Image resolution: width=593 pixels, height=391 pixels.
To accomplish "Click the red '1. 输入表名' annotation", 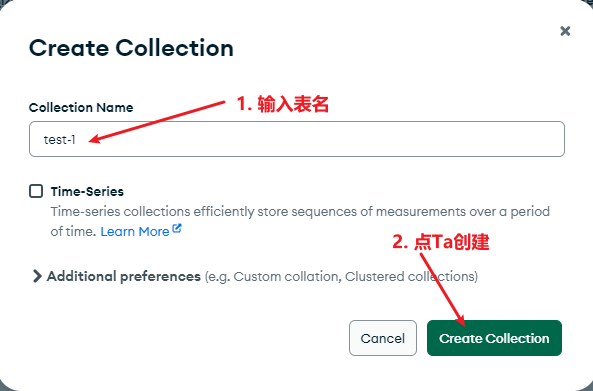I will [283, 104].
